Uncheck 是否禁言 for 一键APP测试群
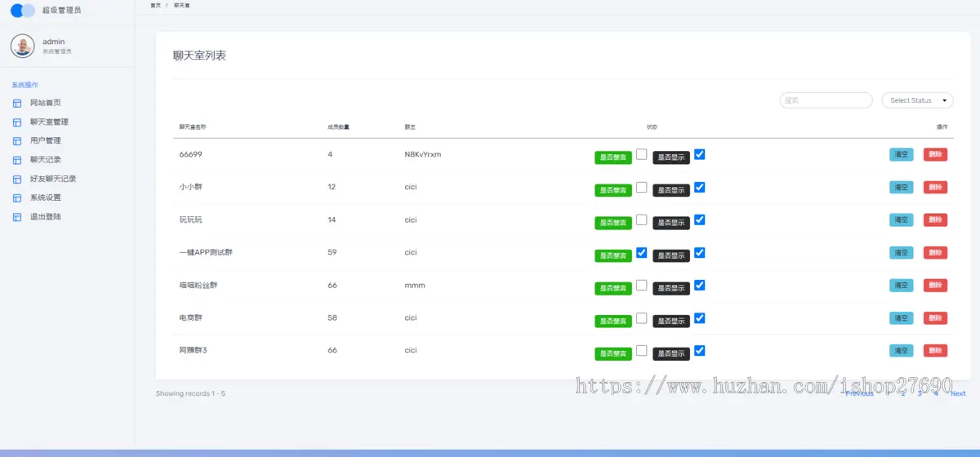980x457 pixels. [x=642, y=252]
